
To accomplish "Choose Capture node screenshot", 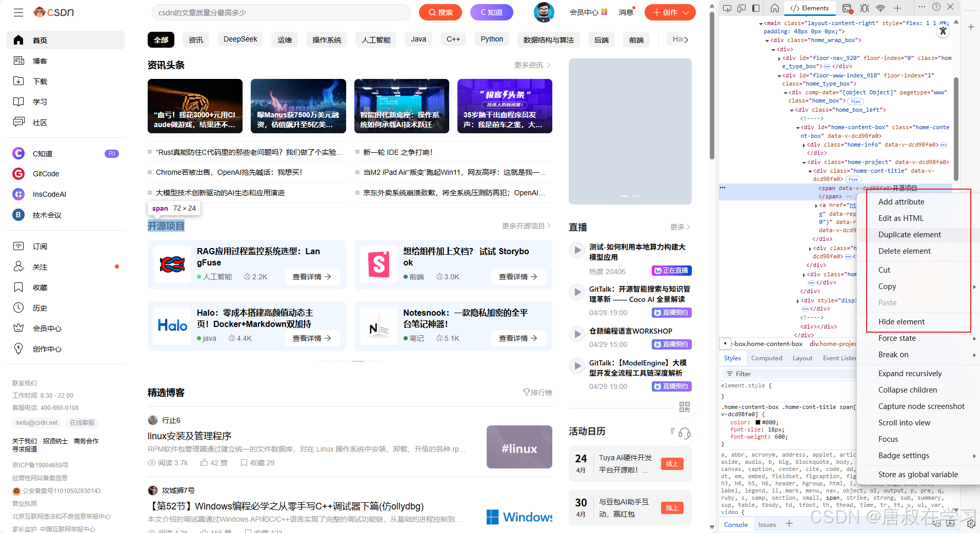I will pos(919,406).
